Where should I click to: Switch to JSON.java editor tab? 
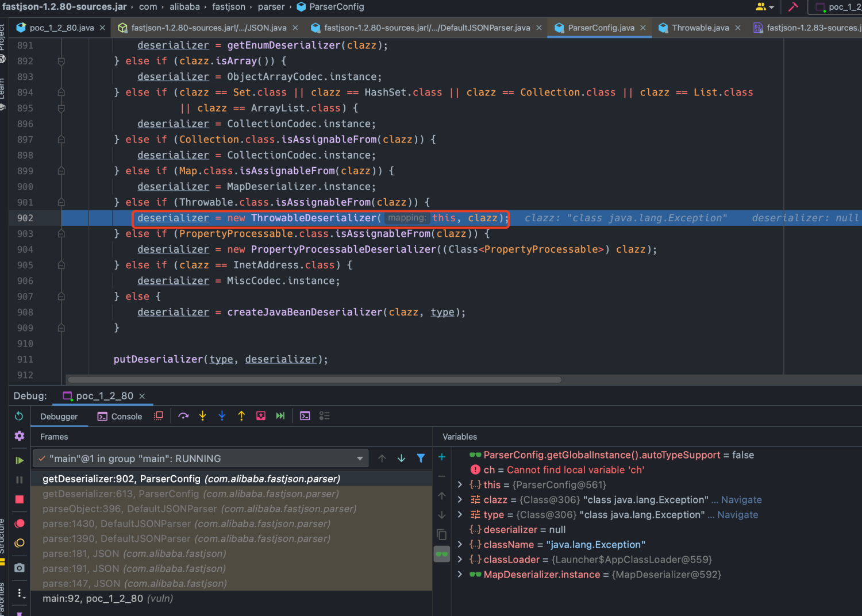pyautogui.click(x=209, y=28)
